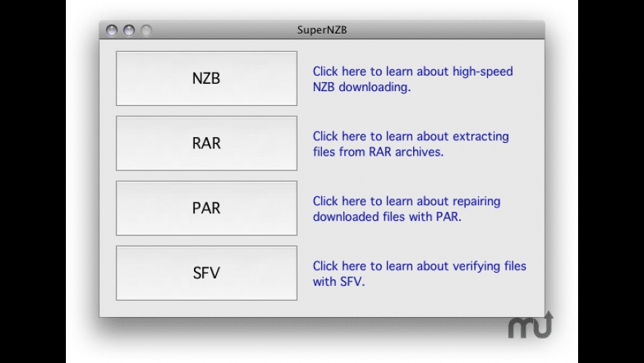644x363 pixels.
Task: Click the NZB button
Action: point(207,79)
